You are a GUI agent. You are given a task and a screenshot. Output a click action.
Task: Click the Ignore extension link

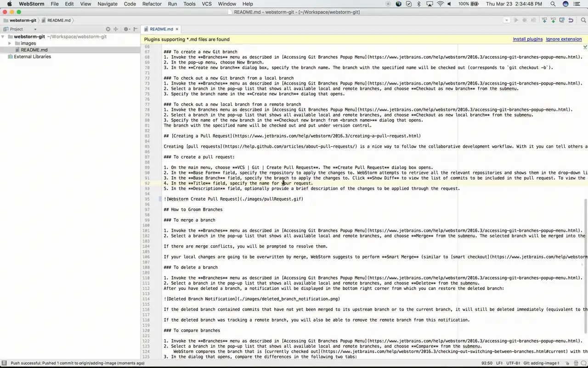[x=563, y=39]
